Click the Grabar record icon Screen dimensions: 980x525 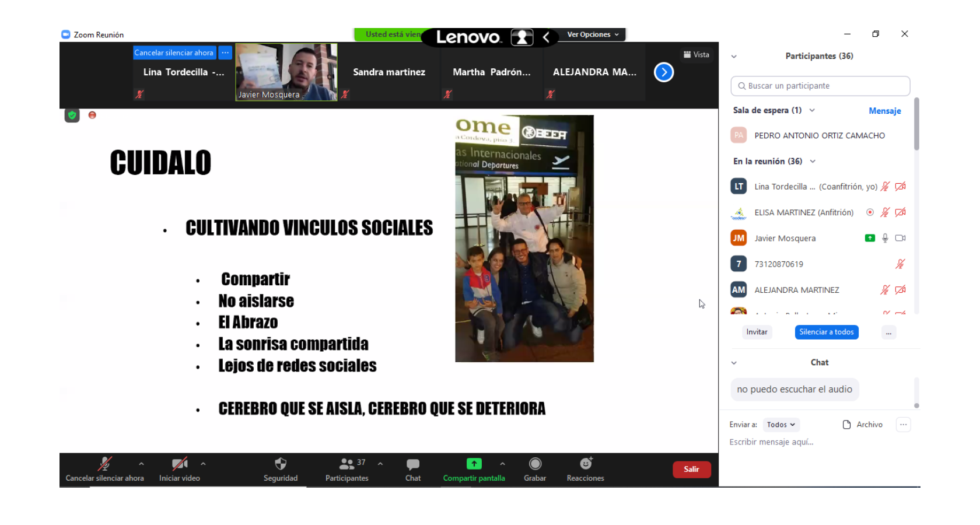pyautogui.click(x=535, y=464)
